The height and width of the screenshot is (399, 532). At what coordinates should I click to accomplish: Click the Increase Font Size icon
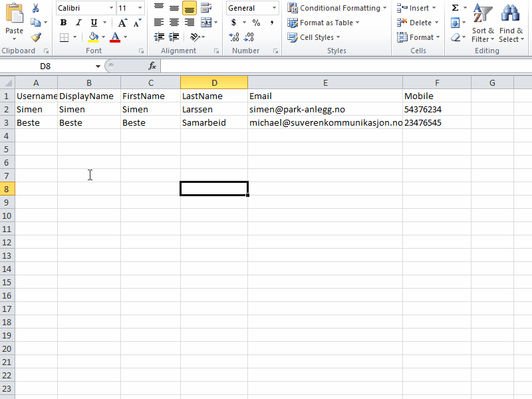click(122, 23)
